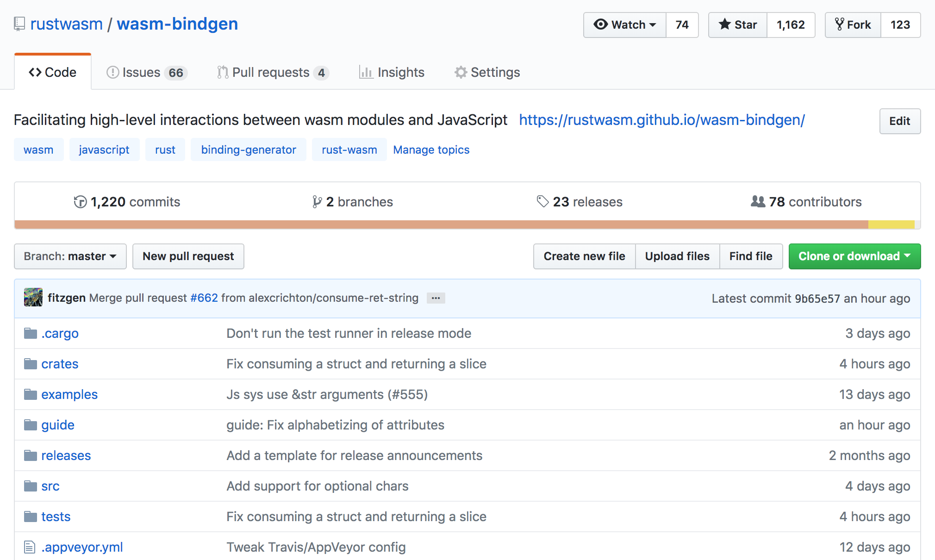The height and width of the screenshot is (560, 935).
Task: Click the Rust language bar segment
Action: (442, 224)
